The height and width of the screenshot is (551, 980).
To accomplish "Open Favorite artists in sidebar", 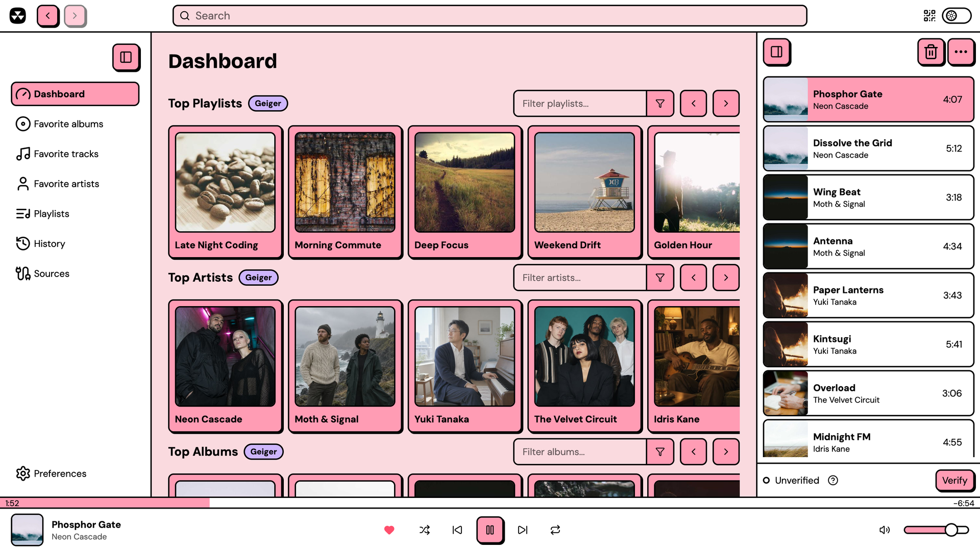I will pyautogui.click(x=75, y=184).
